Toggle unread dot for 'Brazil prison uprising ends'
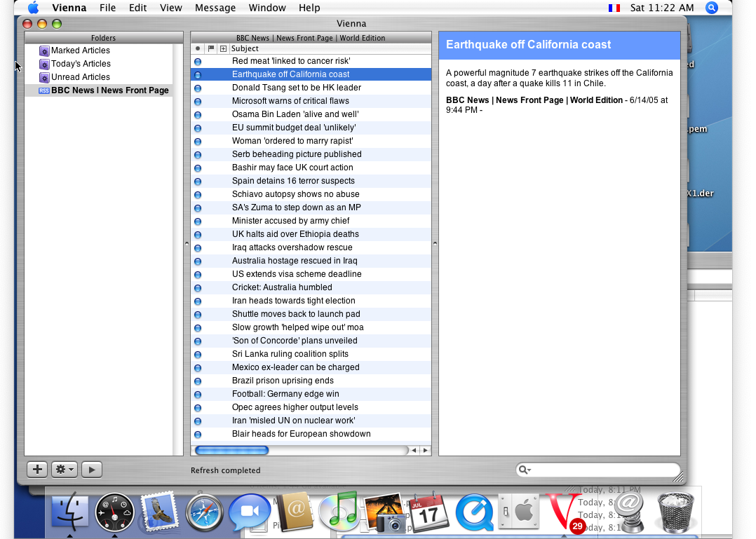Screen dimensions: 756x539 click(198, 381)
